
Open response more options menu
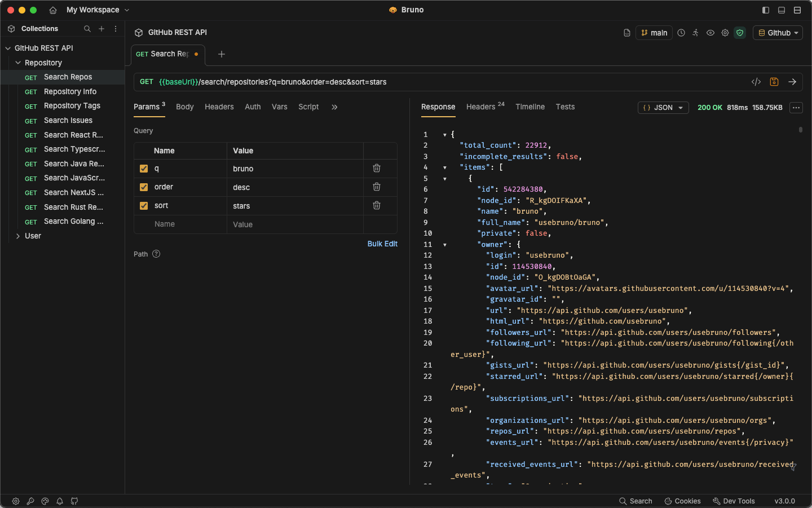point(796,108)
